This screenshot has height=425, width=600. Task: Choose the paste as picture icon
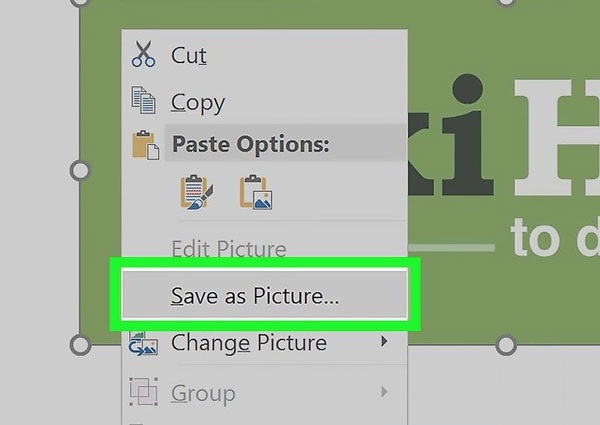[255, 192]
